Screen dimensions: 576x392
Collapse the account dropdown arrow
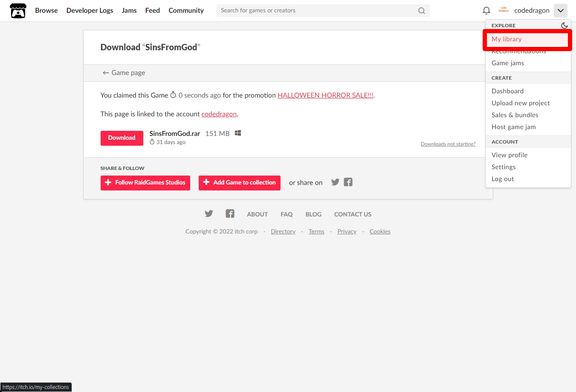click(x=561, y=11)
